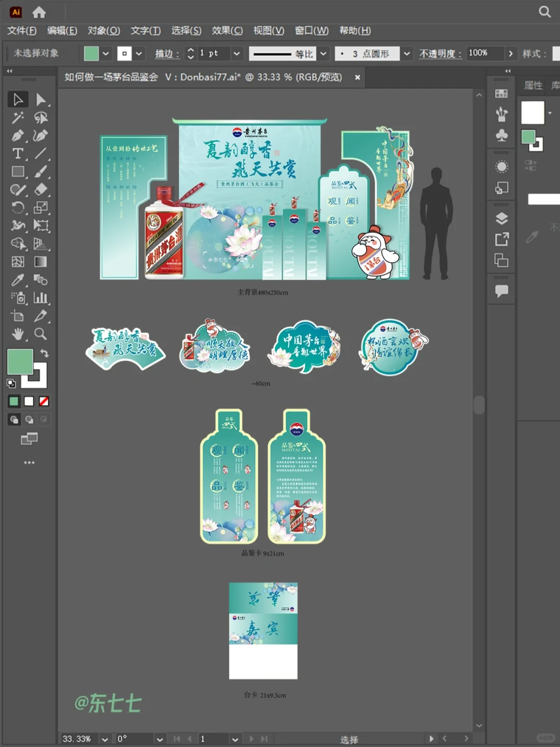
Task: Reset to default fill and stroke
Action: pos(11,384)
